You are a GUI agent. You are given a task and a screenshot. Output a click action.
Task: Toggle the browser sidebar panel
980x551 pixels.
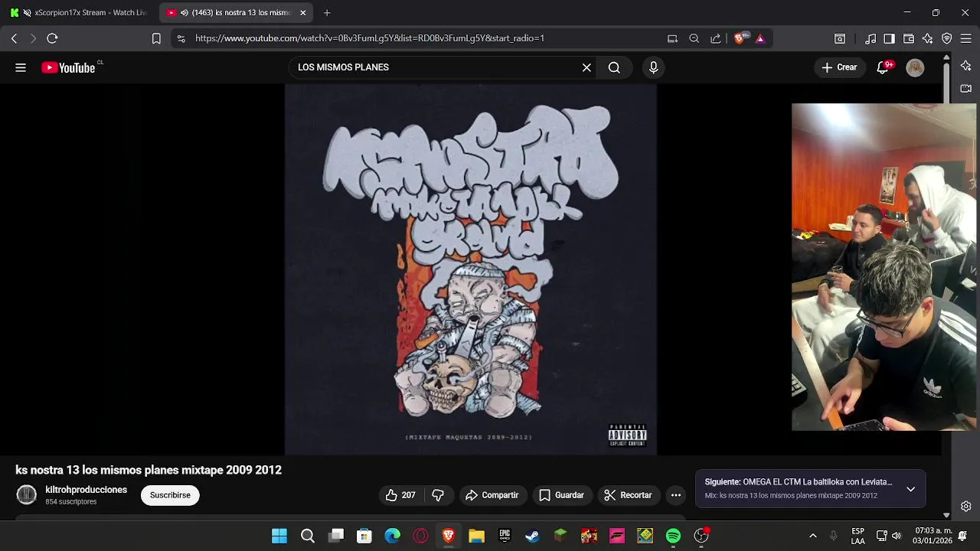point(889,38)
